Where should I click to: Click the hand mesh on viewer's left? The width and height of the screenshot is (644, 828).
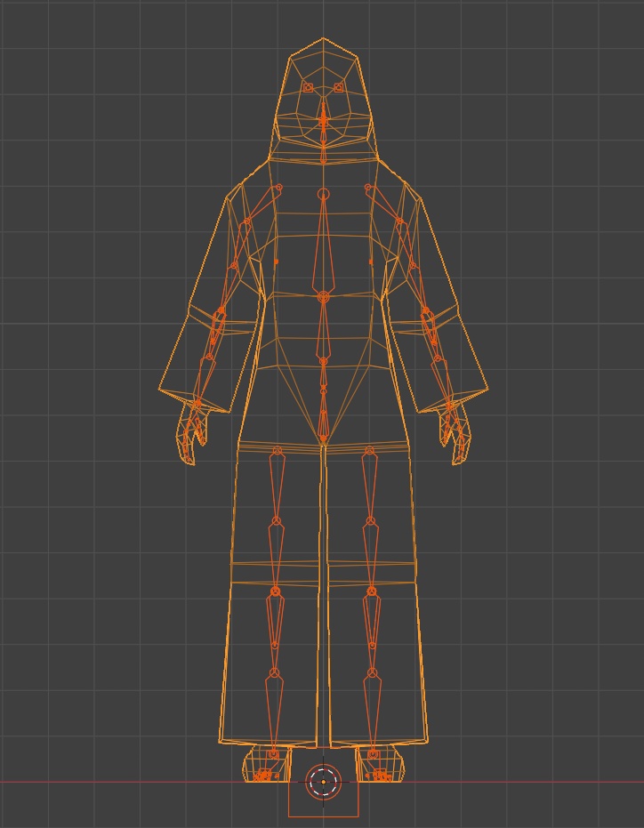point(190,434)
